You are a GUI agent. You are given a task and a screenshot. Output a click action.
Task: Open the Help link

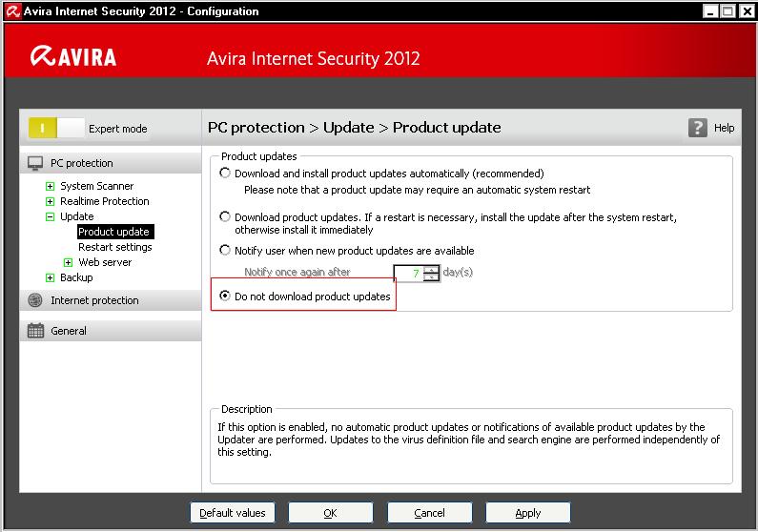[x=724, y=128]
